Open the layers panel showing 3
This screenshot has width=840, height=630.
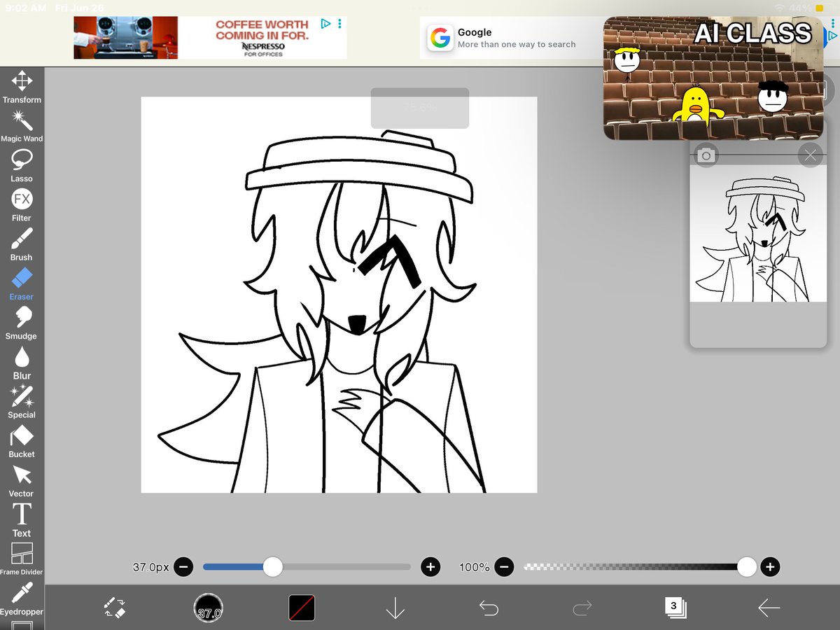click(675, 608)
